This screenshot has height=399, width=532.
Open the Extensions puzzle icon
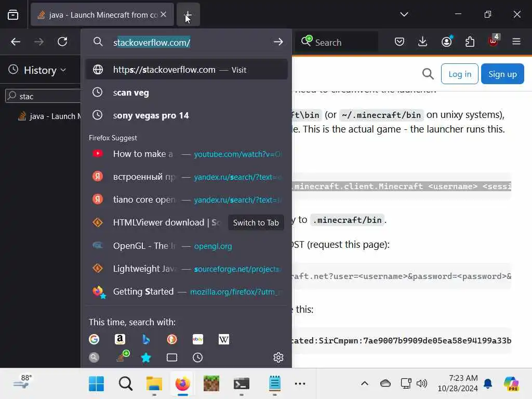click(x=470, y=42)
